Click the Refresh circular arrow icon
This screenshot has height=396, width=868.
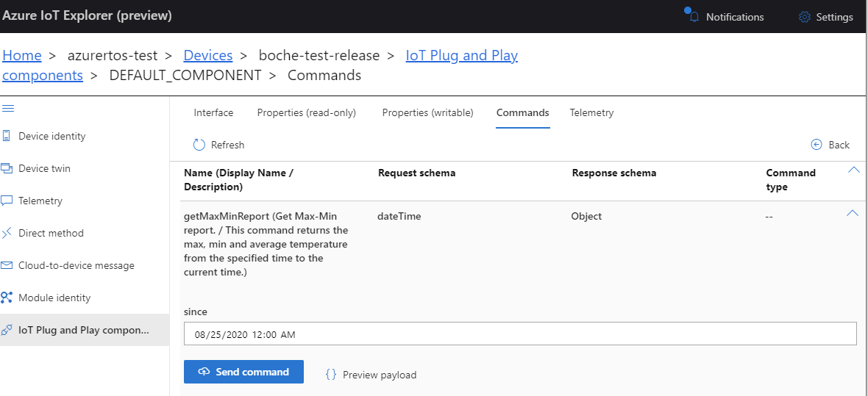(x=199, y=145)
